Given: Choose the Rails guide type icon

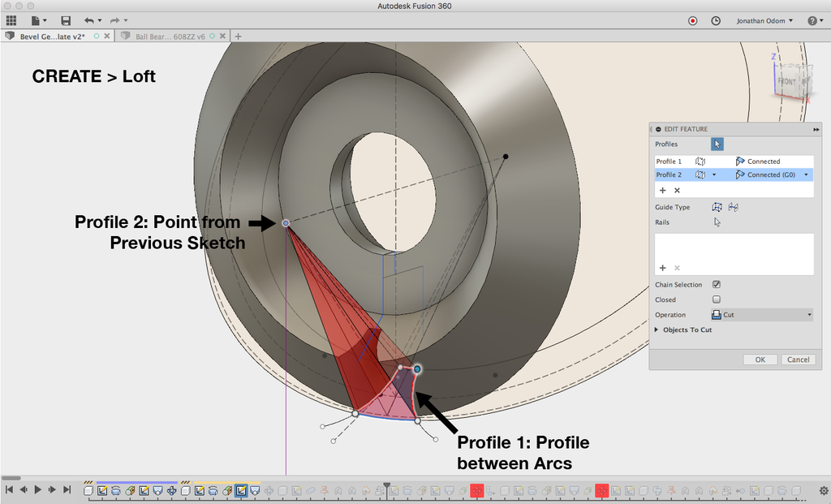Looking at the screenshot, I should click(x=717, y=207).
